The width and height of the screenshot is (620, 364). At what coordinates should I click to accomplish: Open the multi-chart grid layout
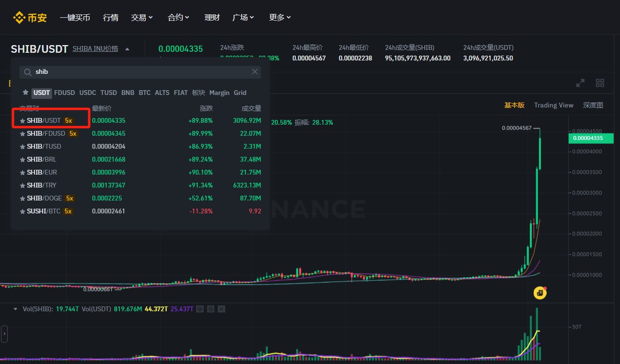coord(600,83)
